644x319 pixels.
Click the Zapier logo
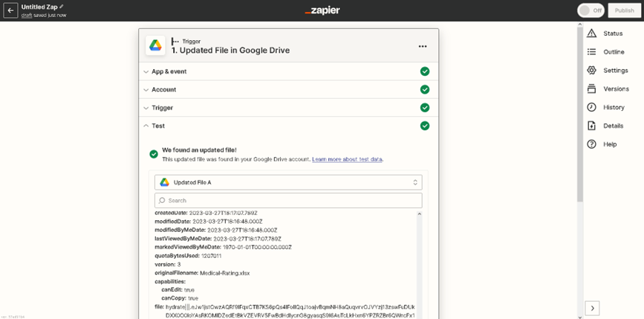(x=322, y=10)
